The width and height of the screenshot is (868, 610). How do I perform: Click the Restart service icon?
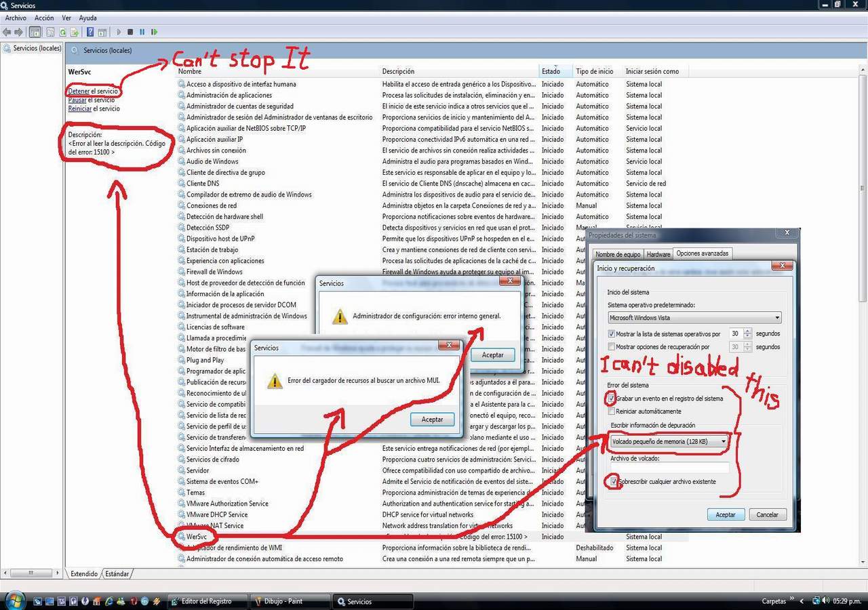pos(155,32)
